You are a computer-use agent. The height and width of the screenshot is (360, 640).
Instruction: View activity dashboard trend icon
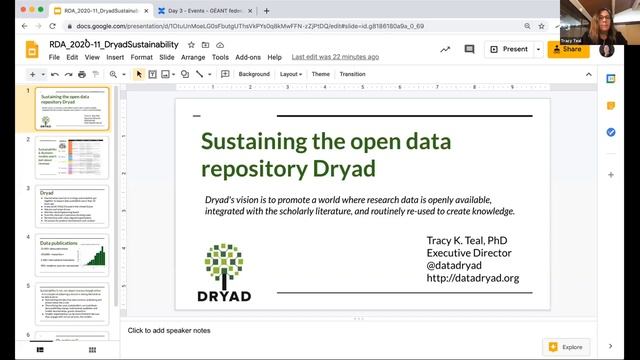point(445,49)
